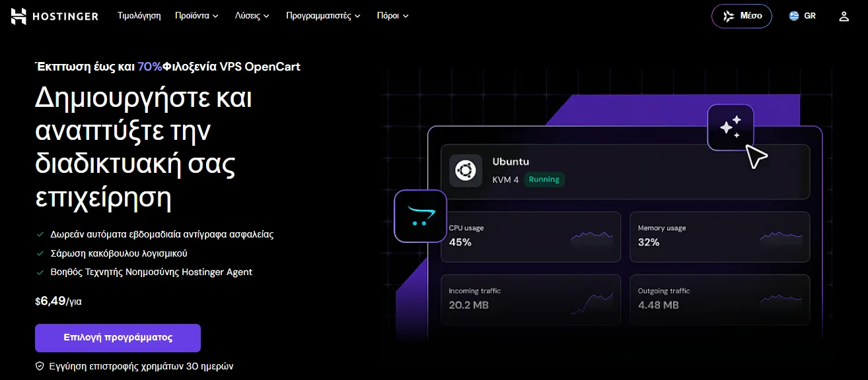Open the Τιμολόγηση menu item

pos(139,16)
